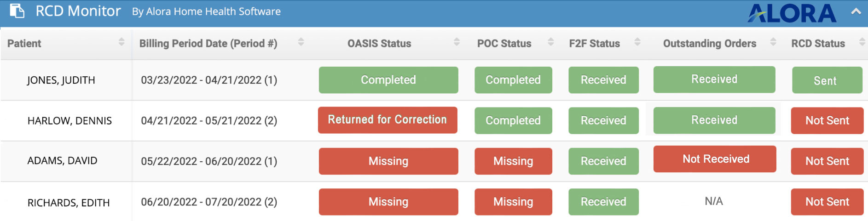Click Missing OASIS status for Richards, Edith
Screen dimensions: 868x221
(x=388, y=202)
